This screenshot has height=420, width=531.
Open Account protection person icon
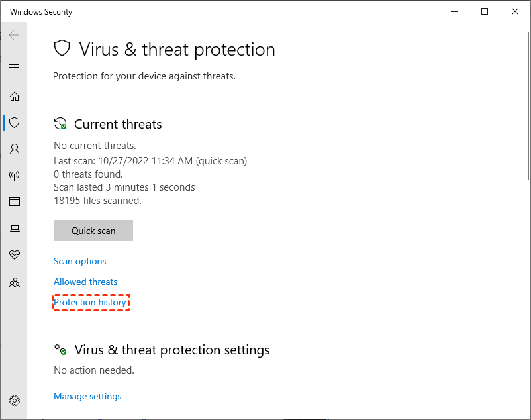click(14, 149)
